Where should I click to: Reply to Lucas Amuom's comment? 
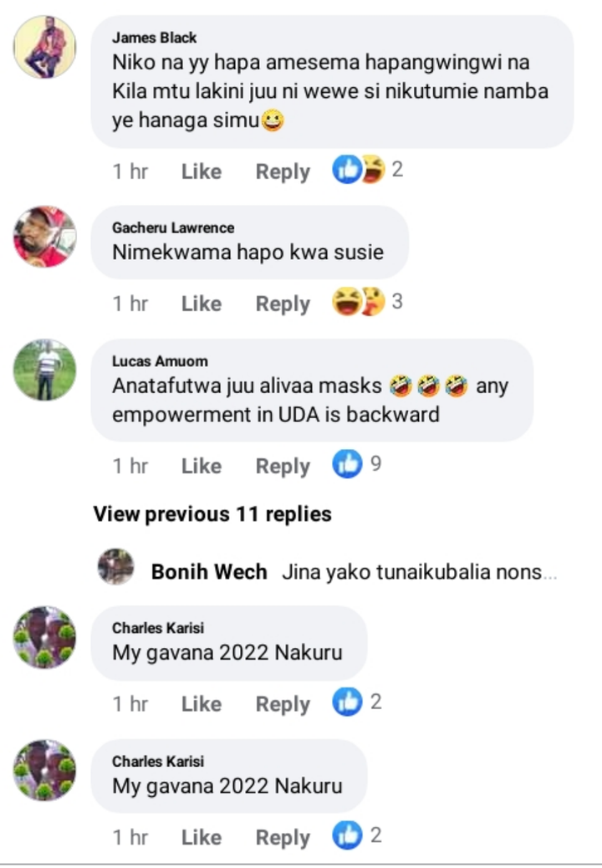[283, 466]
